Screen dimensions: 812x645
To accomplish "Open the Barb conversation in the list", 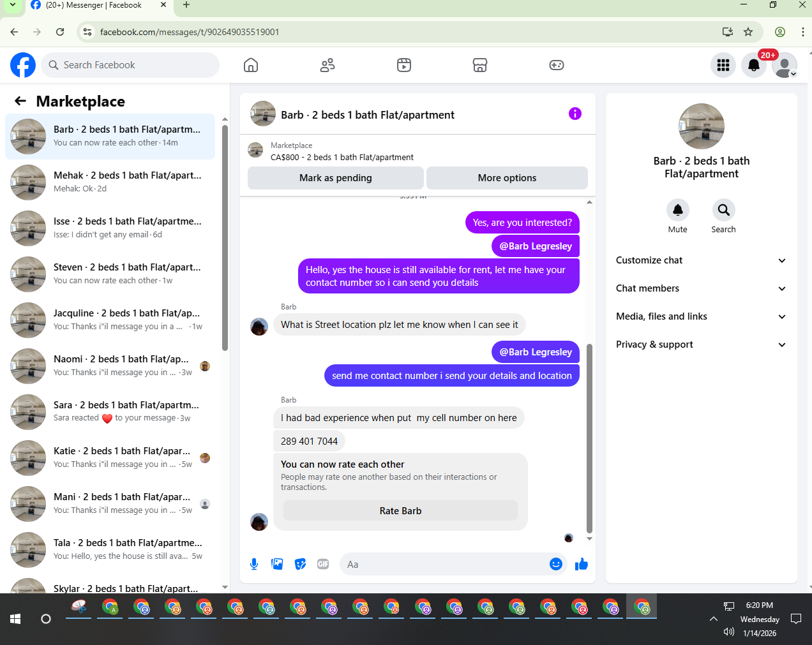I will (110, 137).
